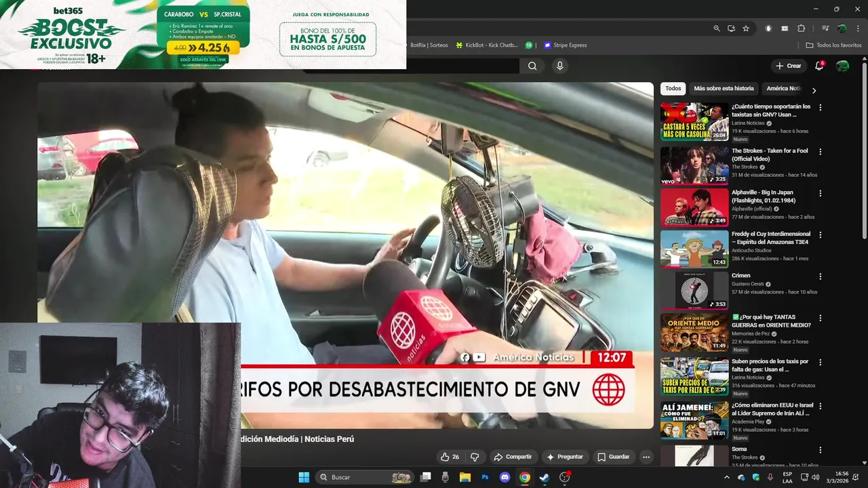Open the taxistas sin GNV video thumbnail
The height and width of the screenshot is (488, 868).
tap(694, 121)
